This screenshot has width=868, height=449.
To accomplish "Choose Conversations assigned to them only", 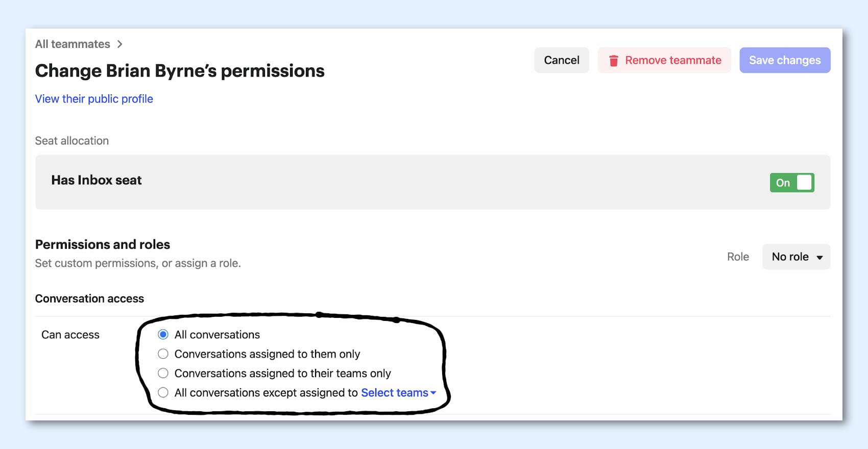I will click(x=163, y=354).
